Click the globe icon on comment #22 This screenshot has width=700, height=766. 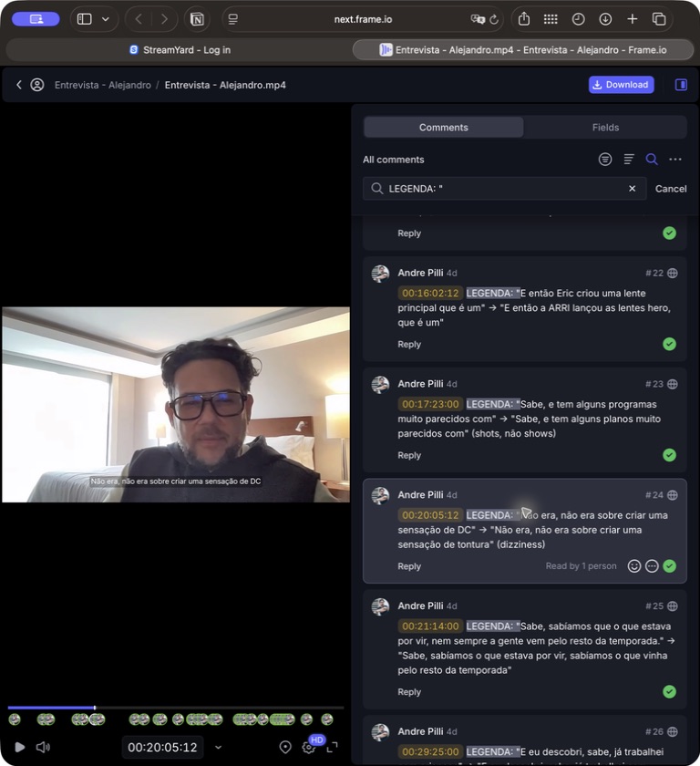point(672,273)
